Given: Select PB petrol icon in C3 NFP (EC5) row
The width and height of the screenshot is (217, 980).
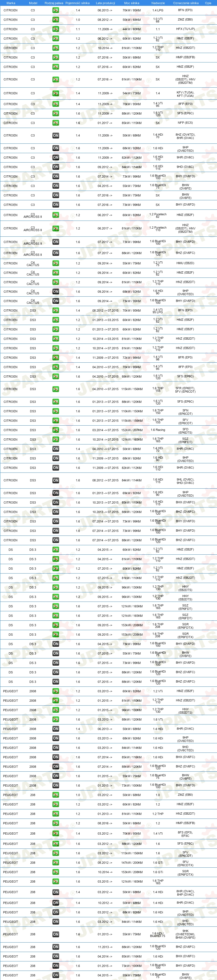Looking at the screenshot, I should point(55,123).
